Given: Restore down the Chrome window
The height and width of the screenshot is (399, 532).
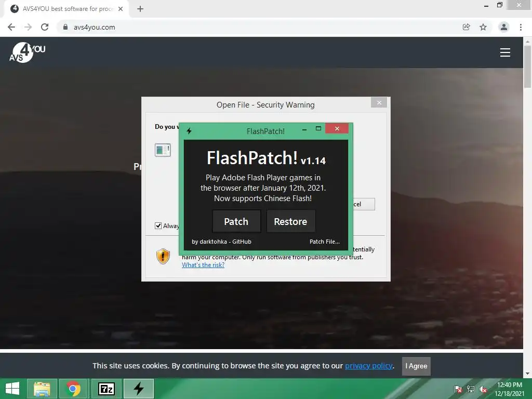Looking at the screenshot, I should [499, 5].
